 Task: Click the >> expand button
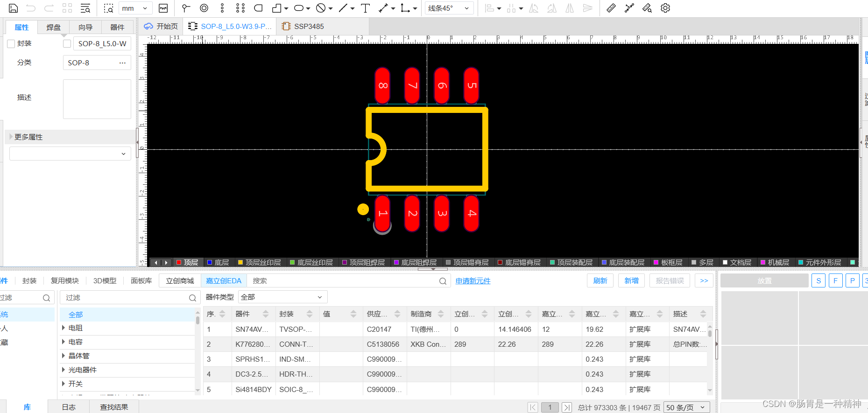[x=704, y=280]
